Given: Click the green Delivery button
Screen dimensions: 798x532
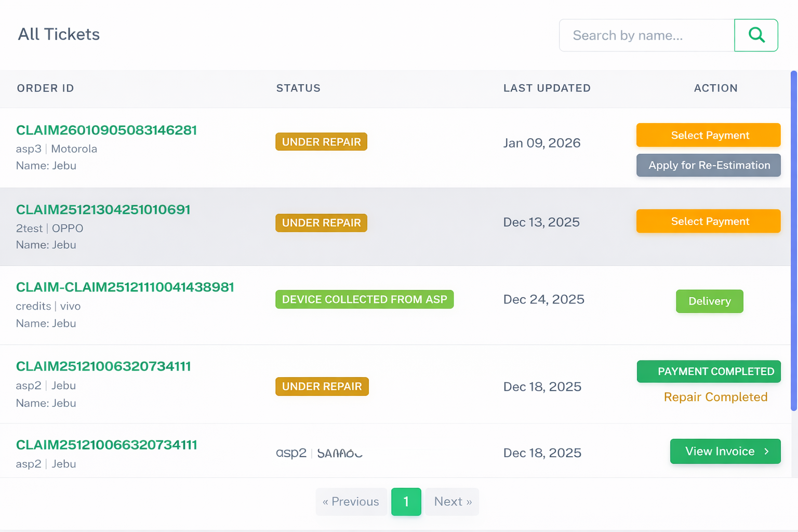Looking at the screenshot, I should [709, 301].
